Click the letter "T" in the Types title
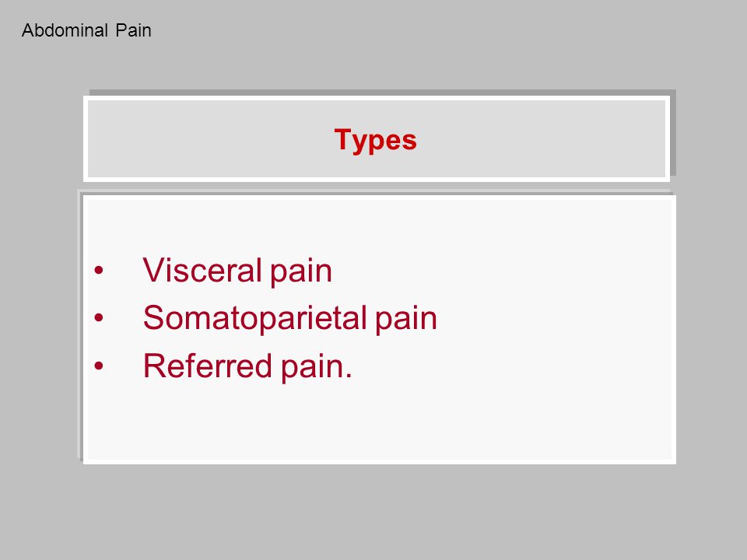 [x=343, y=138]
